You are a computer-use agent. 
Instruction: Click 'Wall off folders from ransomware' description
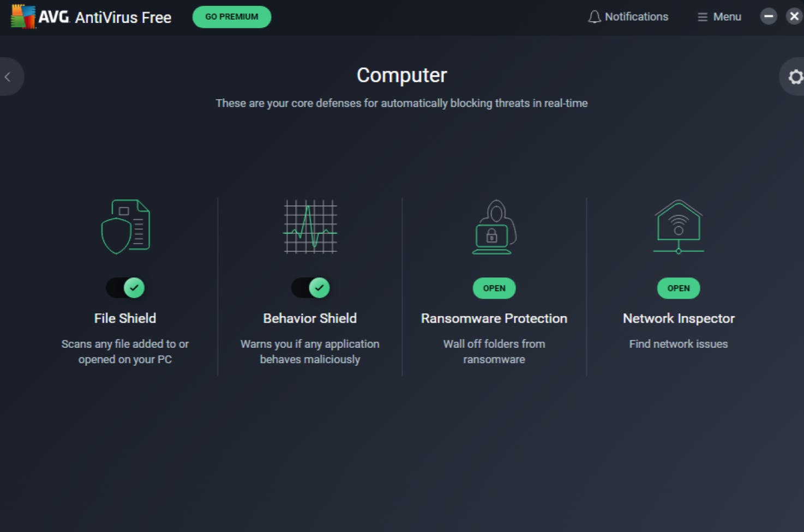point(494,352)
